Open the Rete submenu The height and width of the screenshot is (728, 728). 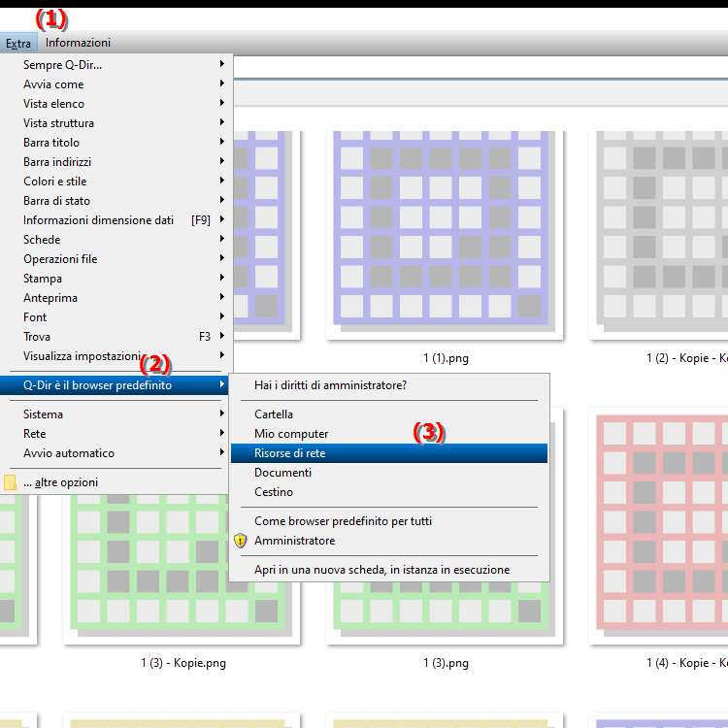pos(116,434)
